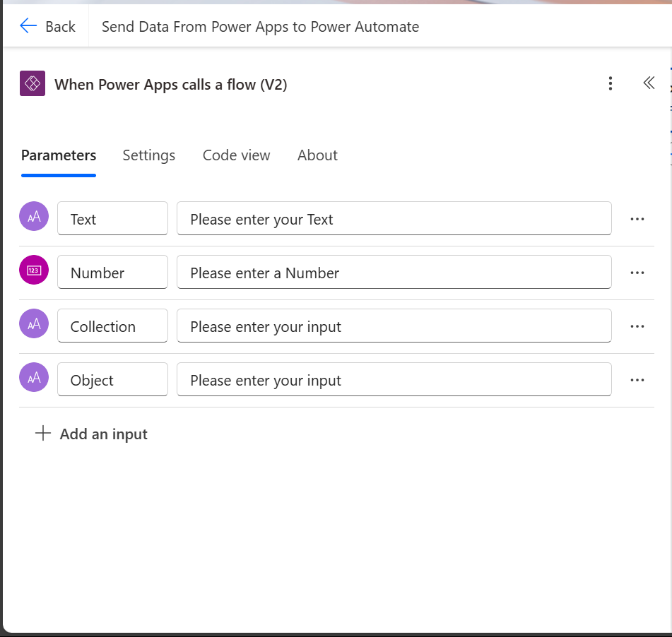
Task: Edit the Text input name field
Action: pyautogui.click(x=113, y=218)
